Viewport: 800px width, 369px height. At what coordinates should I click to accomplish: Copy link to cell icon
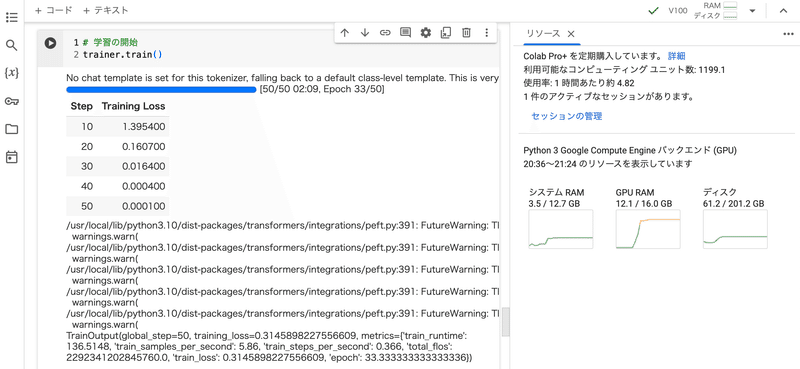tap(385, 33)
